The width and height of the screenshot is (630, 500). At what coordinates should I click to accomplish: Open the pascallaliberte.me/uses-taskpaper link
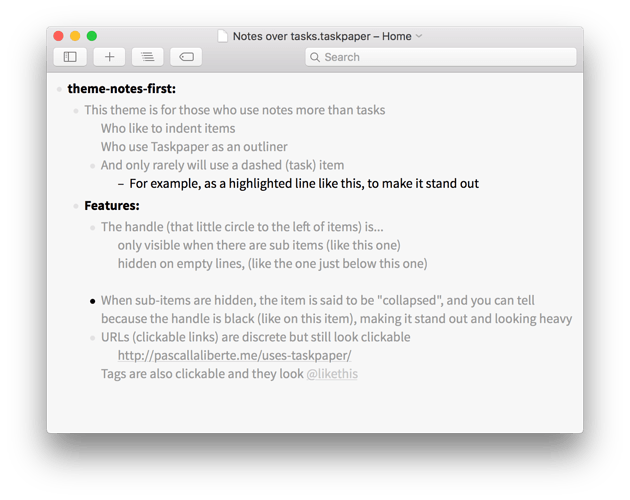pos(235,355)
